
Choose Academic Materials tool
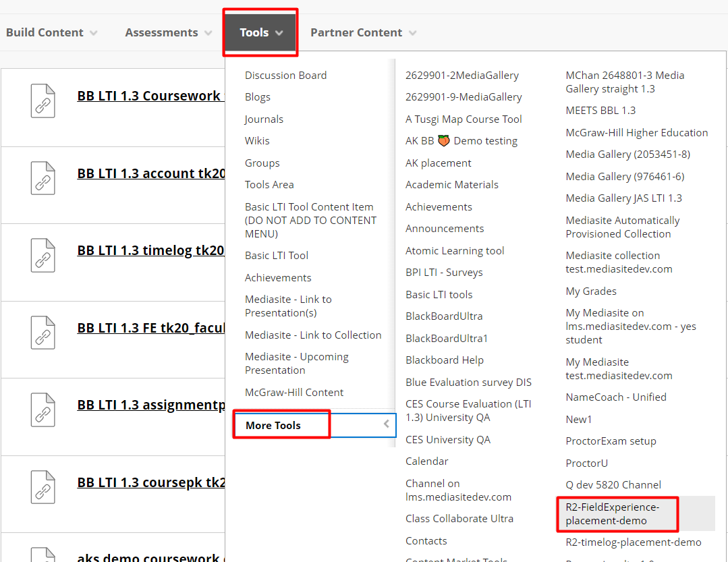click(452, 185)
